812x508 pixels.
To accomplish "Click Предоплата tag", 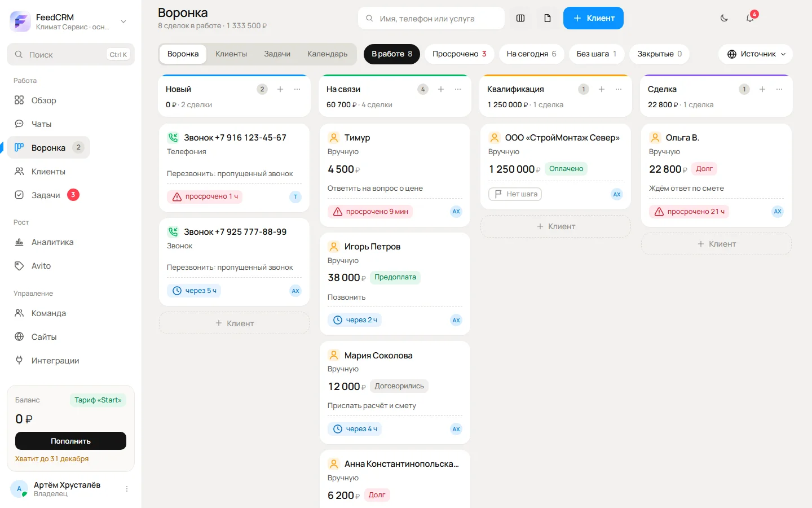I will (x=395, y=277).
